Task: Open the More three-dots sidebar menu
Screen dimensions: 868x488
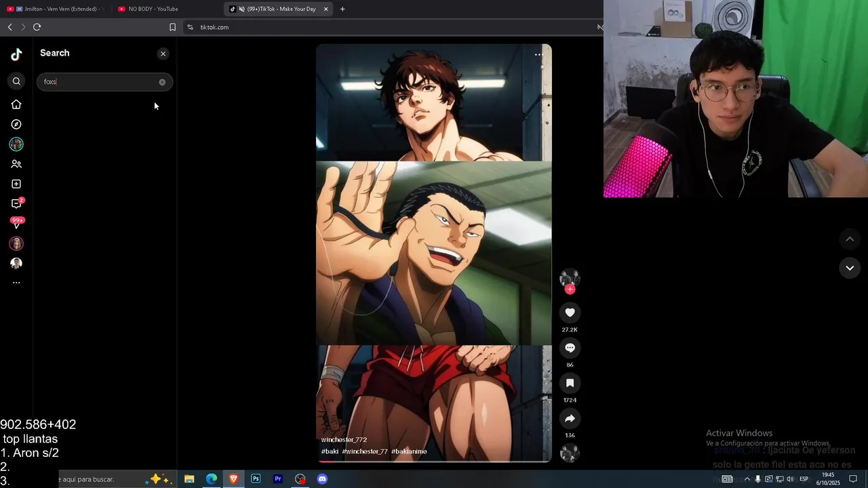Action: tap(16, 283)
